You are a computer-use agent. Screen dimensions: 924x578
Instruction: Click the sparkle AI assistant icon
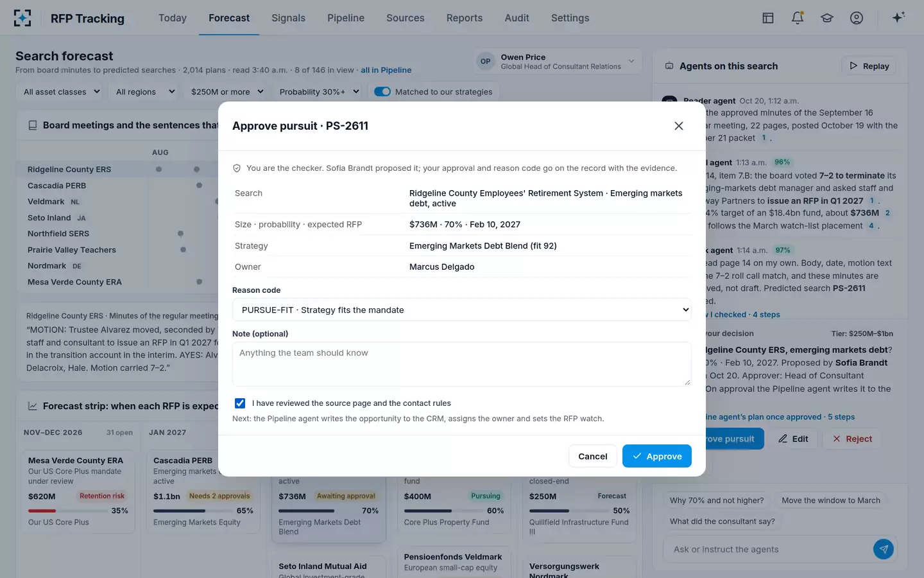[x=898, y=17]
